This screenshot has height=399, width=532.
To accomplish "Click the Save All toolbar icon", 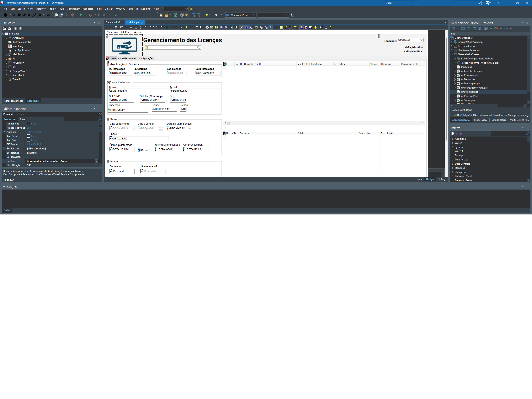I will pos(182,15).
